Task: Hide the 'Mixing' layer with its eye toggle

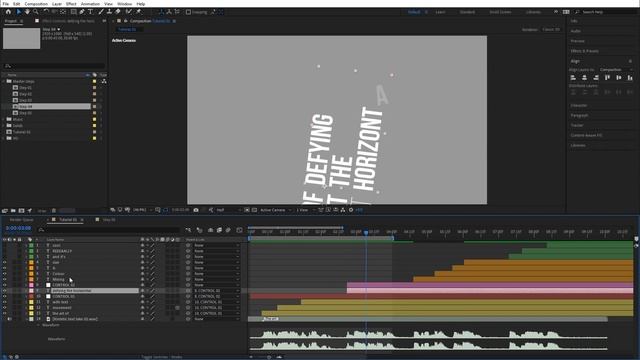Action: (x=4, y=280)
